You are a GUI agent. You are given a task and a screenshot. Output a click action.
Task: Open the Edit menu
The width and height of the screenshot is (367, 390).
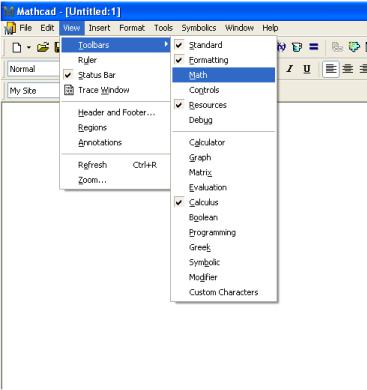[47, 28]
